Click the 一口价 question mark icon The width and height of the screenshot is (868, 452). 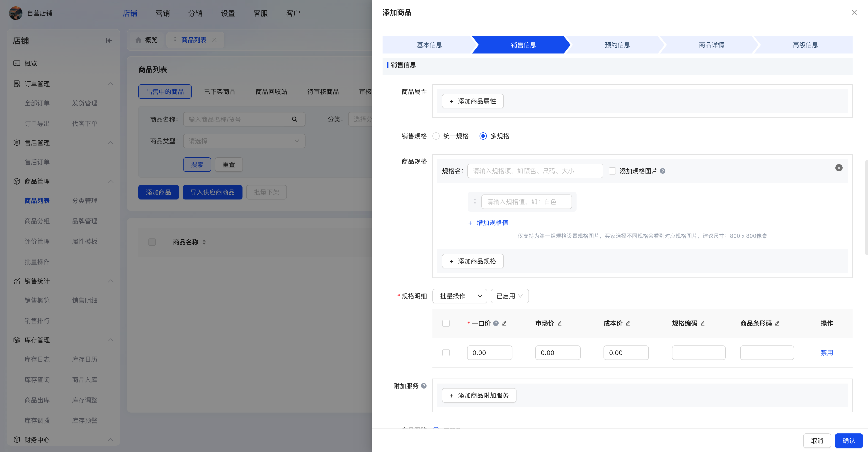click(x=496, y=323)
